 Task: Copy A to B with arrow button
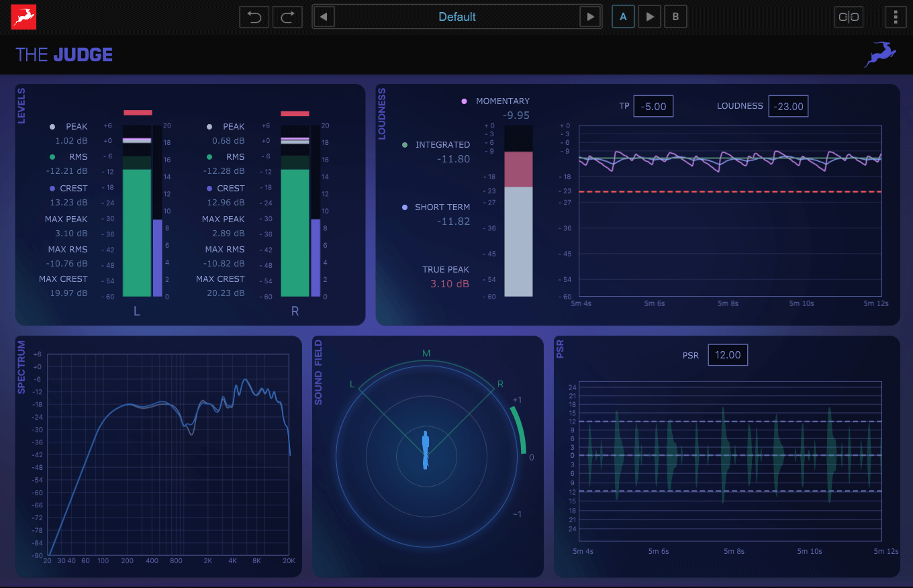[x=649, y=17]
